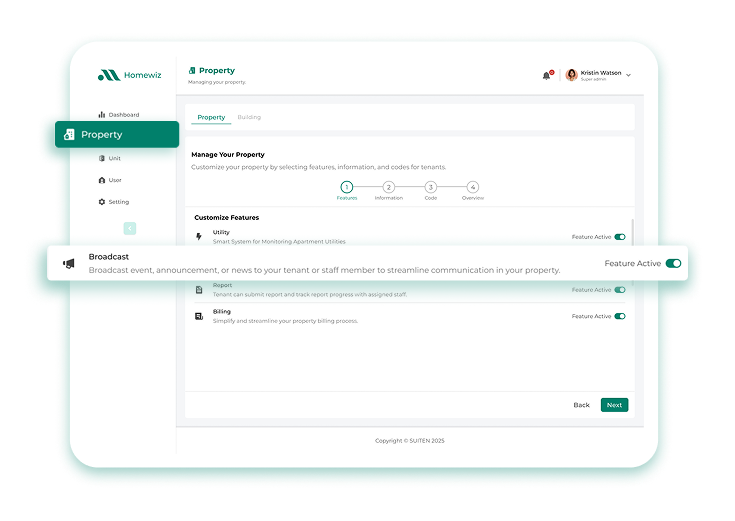Open the User sidebar item

click(x=110, y=180)
